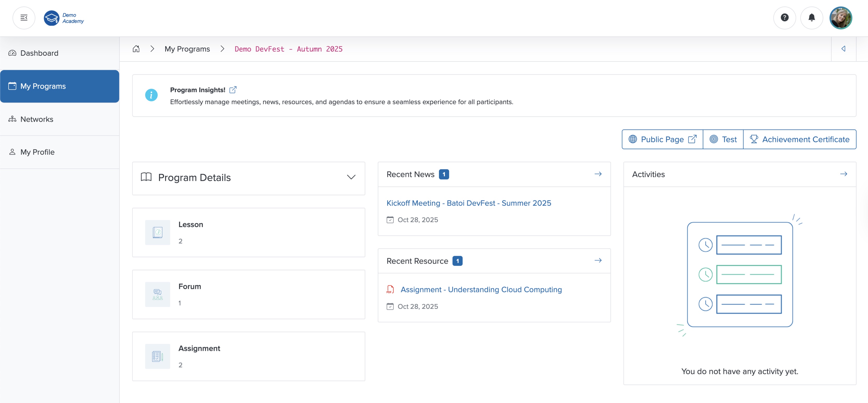The image size is (868, 403).
Task: Collapse the Program Details section
Action: click(x=351, y=177)
